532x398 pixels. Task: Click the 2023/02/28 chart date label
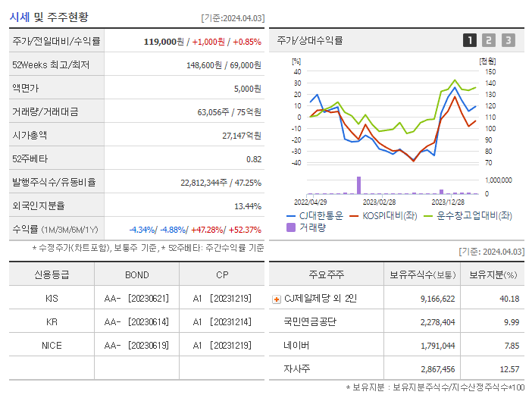(380, 202)
